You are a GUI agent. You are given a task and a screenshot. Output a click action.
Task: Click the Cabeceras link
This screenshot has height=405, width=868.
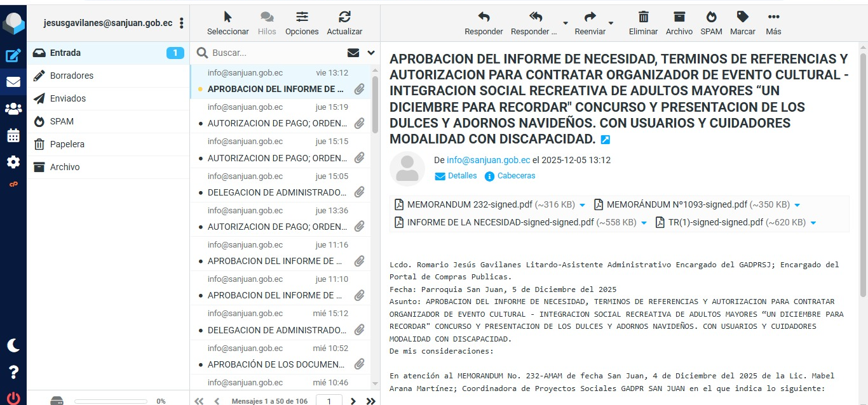tap(515, 176)
